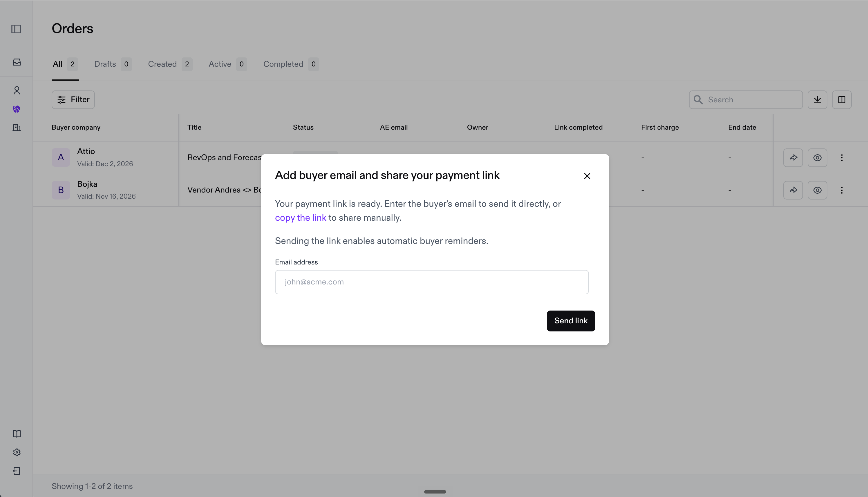This screenshot has width=868, height=497.
Task: Click the download export icon
Action: pos(817,100)
